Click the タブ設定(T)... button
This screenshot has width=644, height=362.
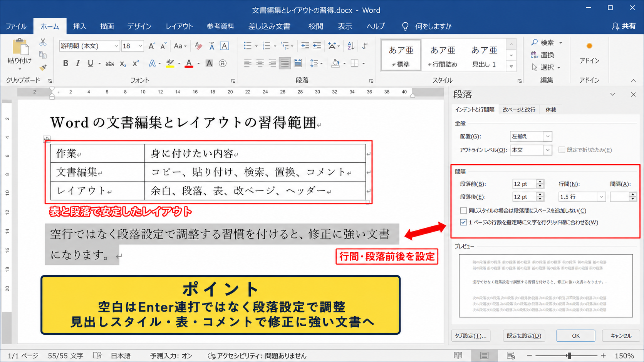tap(471, 336)
